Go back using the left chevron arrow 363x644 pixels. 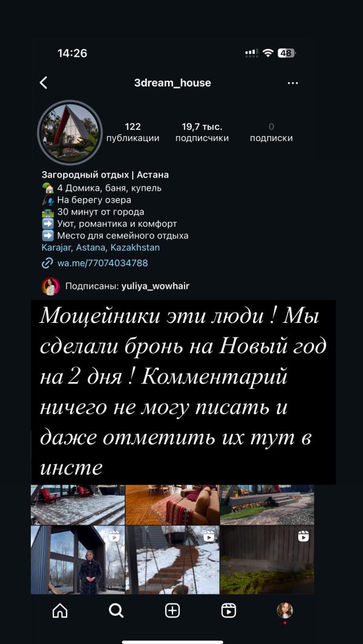coord(44,83)
